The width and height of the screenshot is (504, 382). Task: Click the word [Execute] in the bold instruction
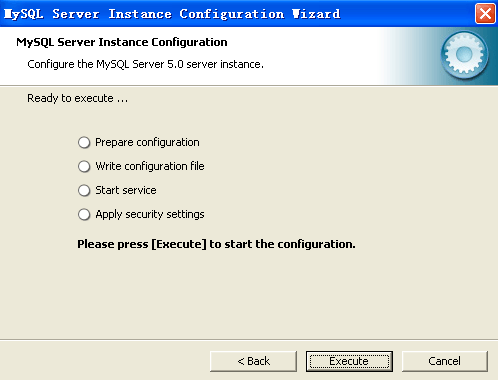(179, 244)
